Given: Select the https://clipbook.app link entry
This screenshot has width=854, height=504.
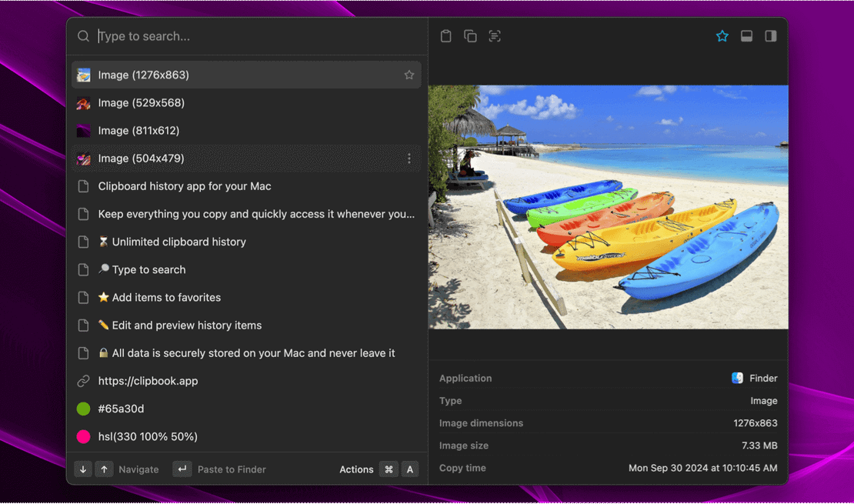Looking at the screenshot, I should coord(246,381).
